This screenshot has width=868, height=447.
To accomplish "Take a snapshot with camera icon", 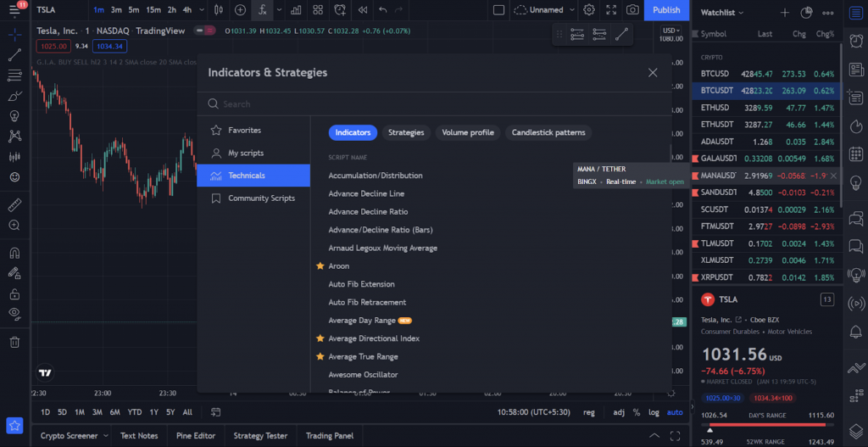I will [632, 10].
